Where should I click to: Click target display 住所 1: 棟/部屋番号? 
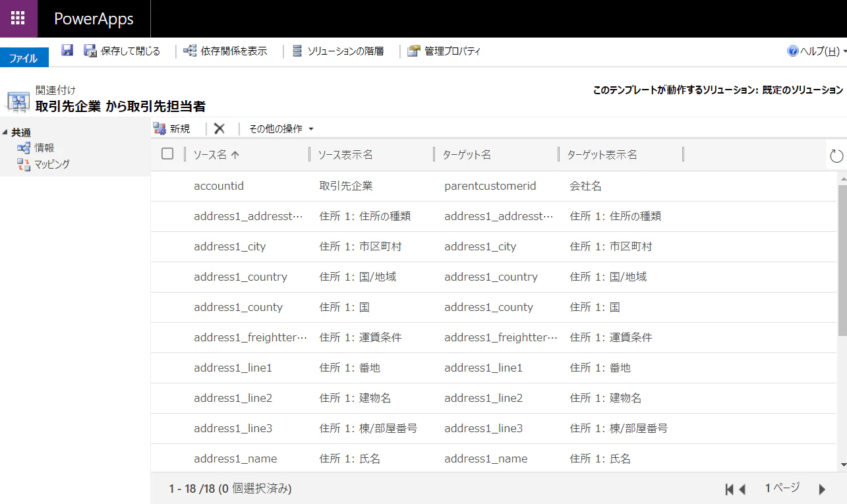[618, 428]
